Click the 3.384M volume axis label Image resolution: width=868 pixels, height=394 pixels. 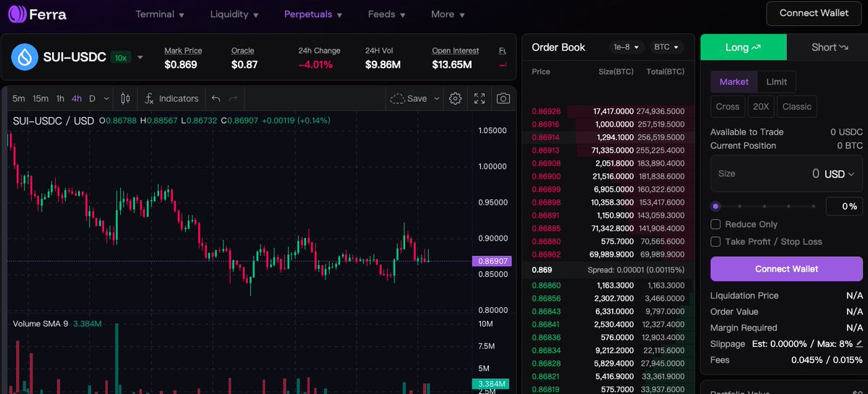(492, 383)
